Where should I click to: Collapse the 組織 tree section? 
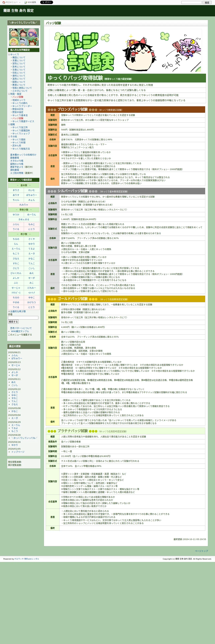pos(9,124)
